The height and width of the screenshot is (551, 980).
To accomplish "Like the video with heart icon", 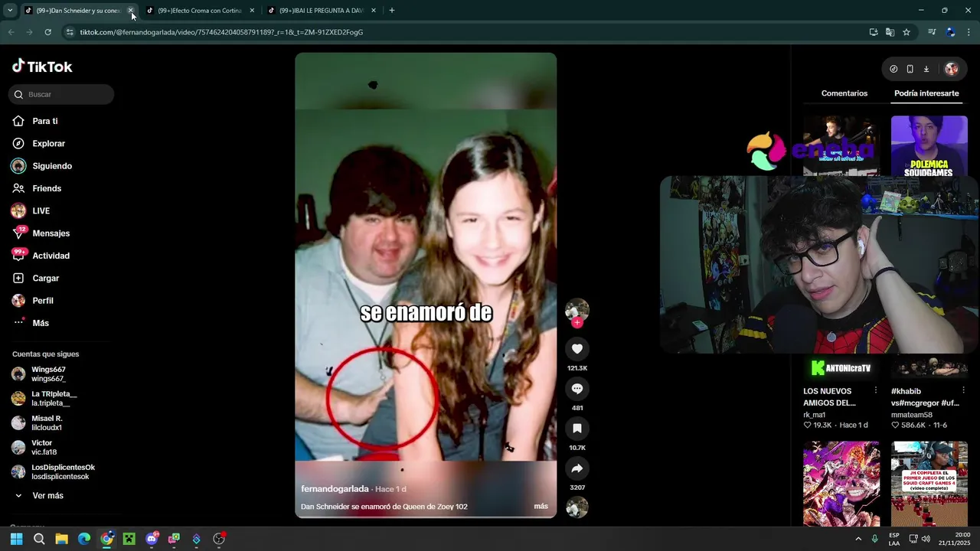I will click(577, 349).
